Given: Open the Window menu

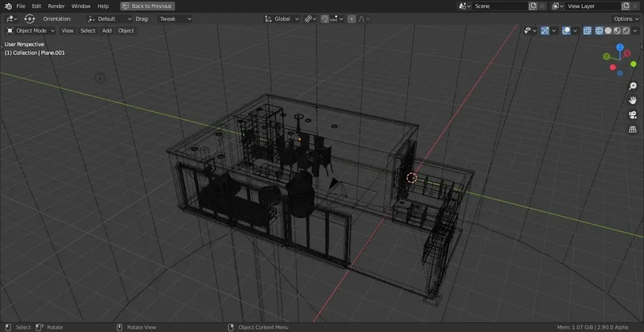Looking at the screenshot, I should click(81, 6).
